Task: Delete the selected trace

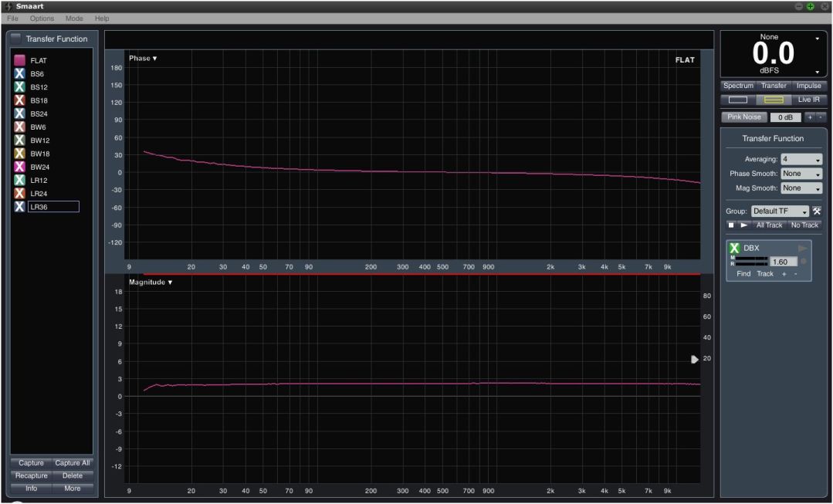Action: (x=73, y=476)
